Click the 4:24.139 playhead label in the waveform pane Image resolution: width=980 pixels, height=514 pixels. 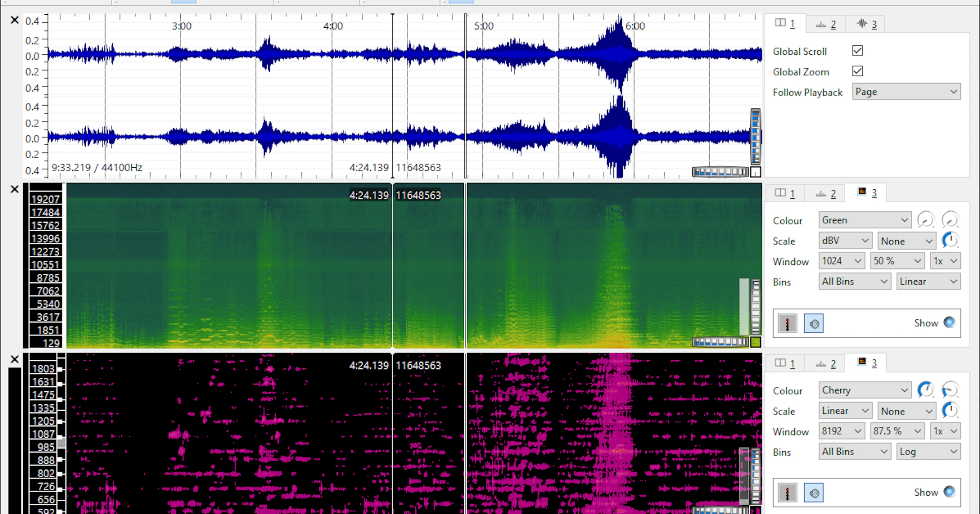369,168
